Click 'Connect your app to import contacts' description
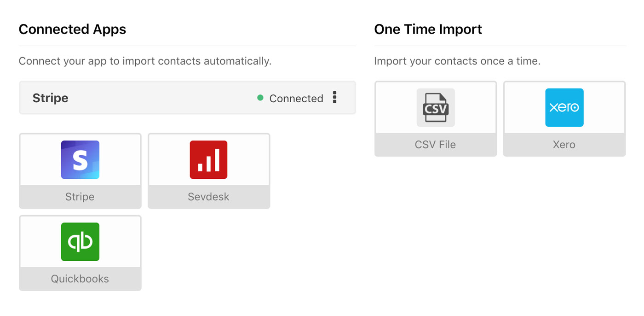 coord(145,61)
